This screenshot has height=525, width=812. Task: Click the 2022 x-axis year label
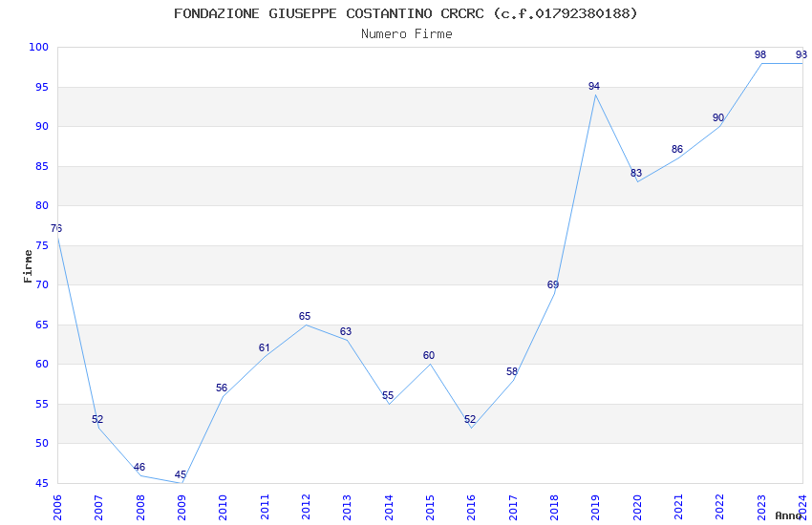pyautogui.click(x=720, y=508)
